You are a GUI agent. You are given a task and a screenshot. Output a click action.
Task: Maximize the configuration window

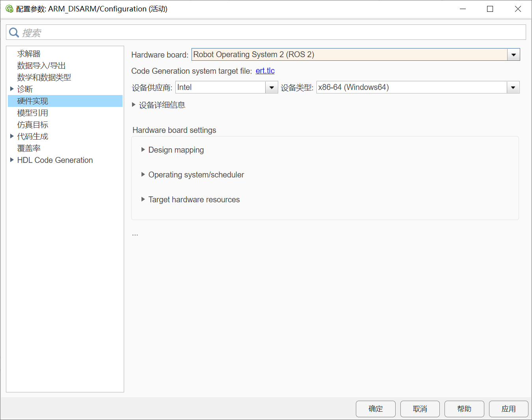pyautogui.click(x=490, y=9)
